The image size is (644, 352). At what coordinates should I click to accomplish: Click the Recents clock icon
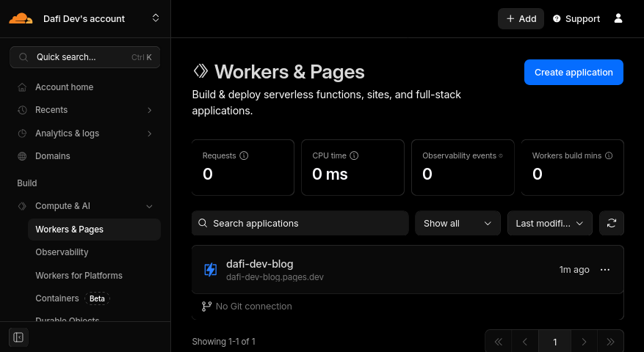(x=22, y=110)
